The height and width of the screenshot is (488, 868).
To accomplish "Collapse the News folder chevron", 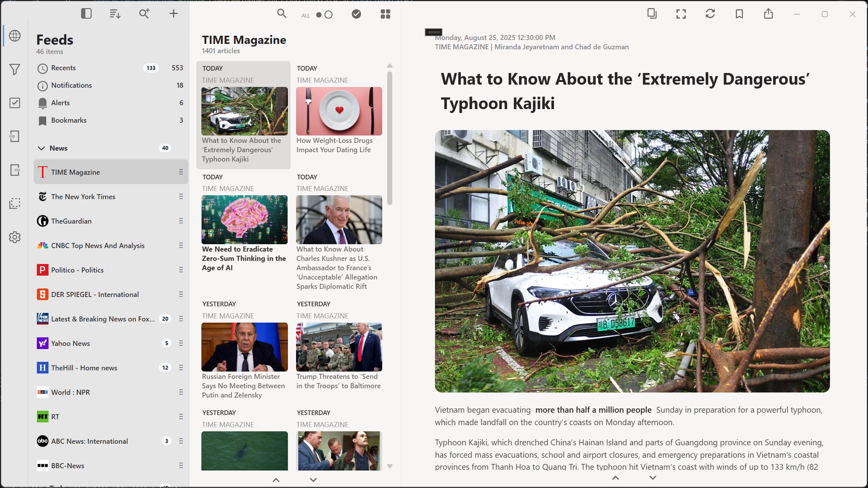I will click(41, 148).
